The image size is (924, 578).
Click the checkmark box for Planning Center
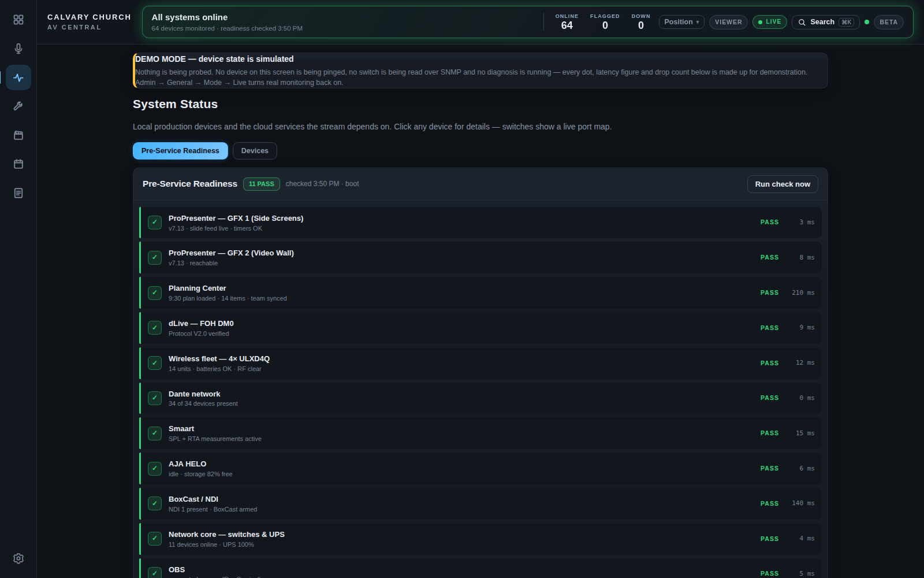pos(155,292)
